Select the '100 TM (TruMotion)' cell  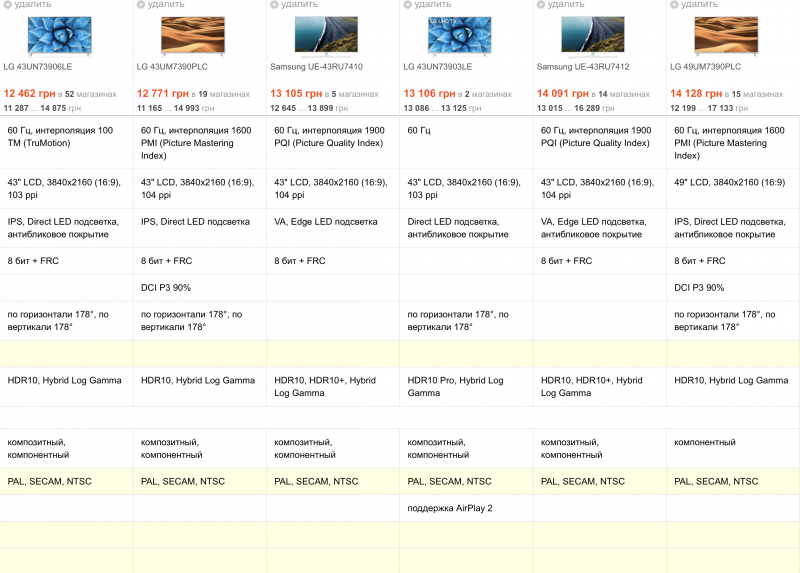pyautogui.click(x=66, y=142)
